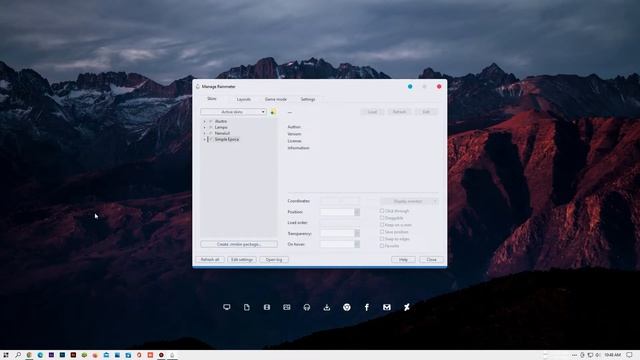The width and height of the screenshot is (640, 360).
Task: Click the Edit settings button
Action: click(242, 260)
